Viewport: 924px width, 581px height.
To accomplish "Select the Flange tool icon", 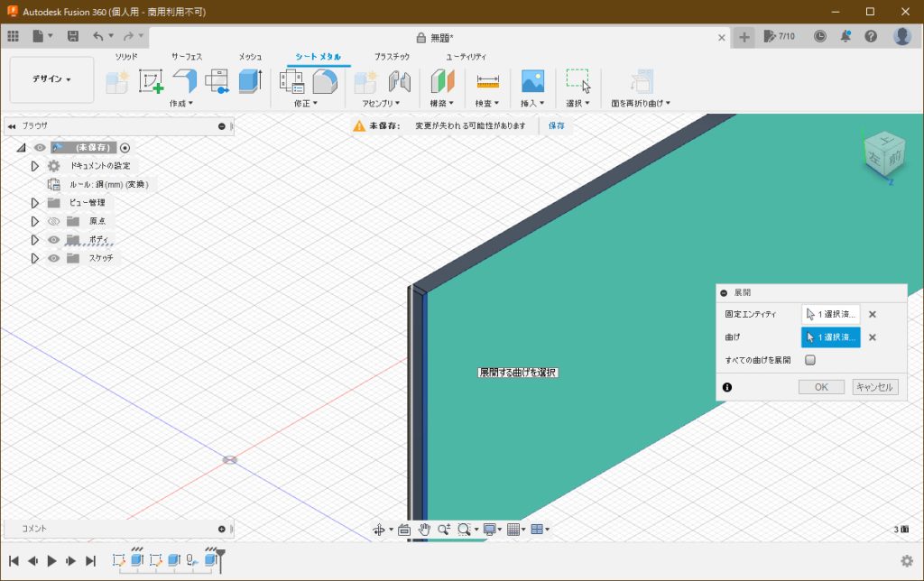I will click(x=184, y=81).
